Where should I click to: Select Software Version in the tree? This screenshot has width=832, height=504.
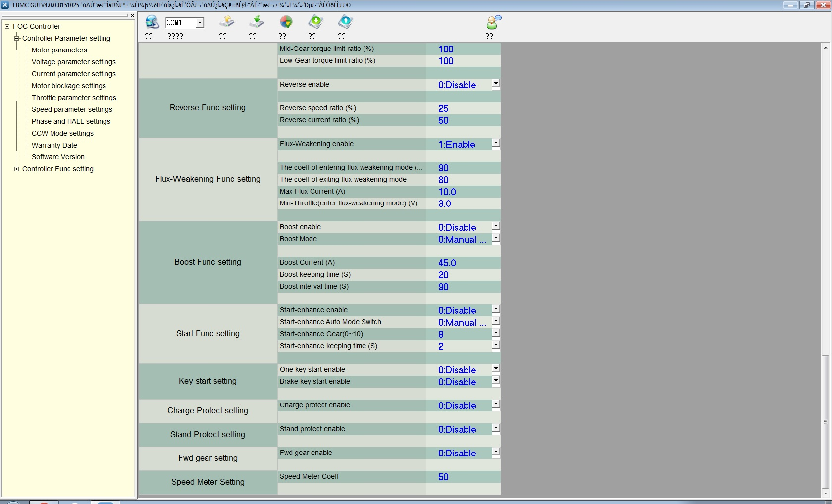(x=58, y=157)
